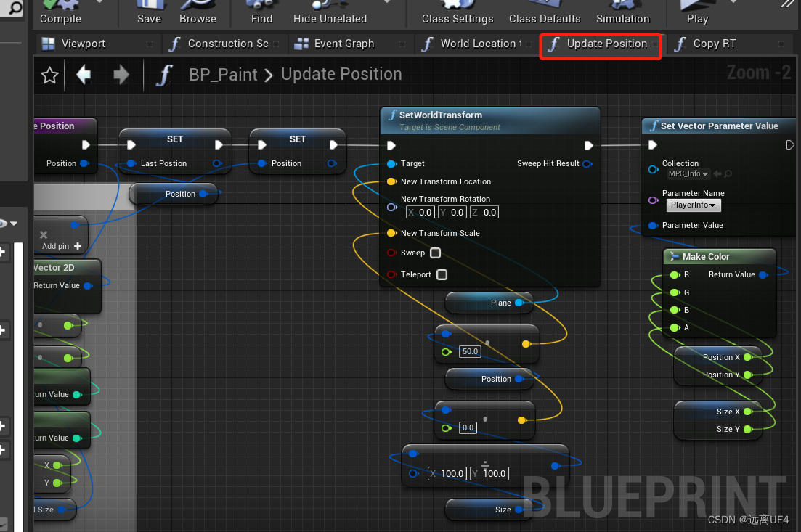
Task: Toggle the Sweep checkbox on SetWorldTransform
Action: (x=434, y=253)
